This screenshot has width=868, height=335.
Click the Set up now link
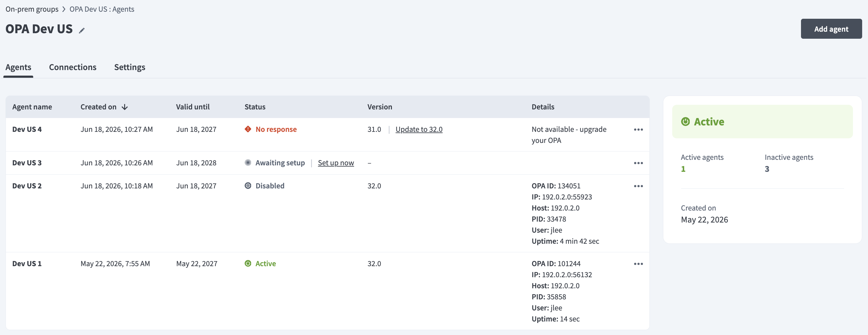[336, 163]
